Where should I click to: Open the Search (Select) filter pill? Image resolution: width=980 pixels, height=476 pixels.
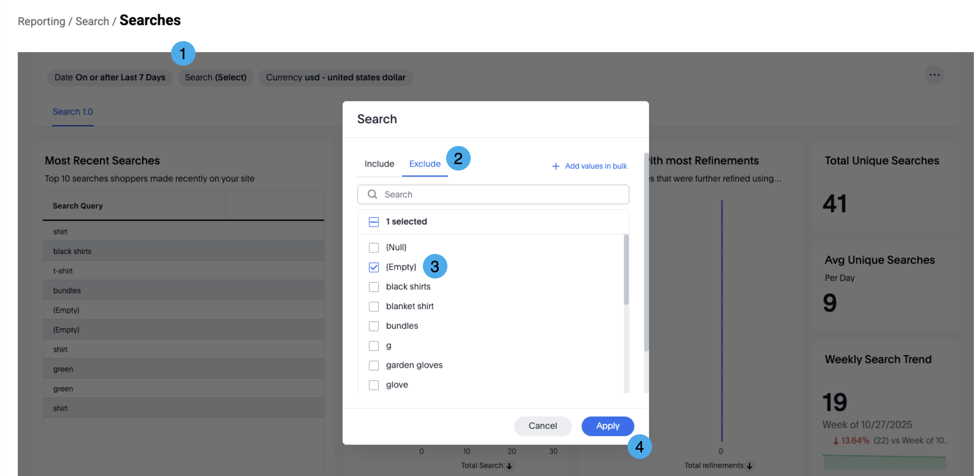pyautogui.click(x=215, y=78)
